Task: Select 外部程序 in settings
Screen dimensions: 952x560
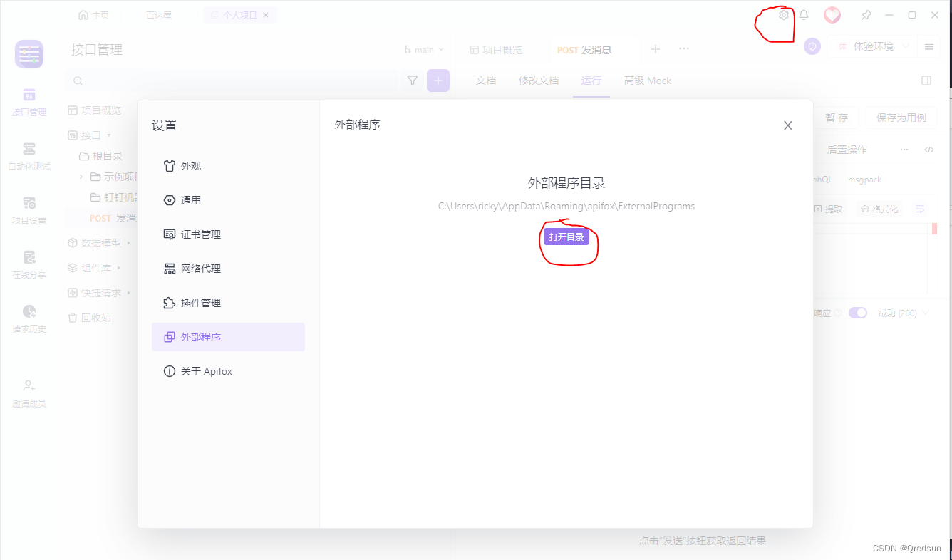Action: coord(228,337)
